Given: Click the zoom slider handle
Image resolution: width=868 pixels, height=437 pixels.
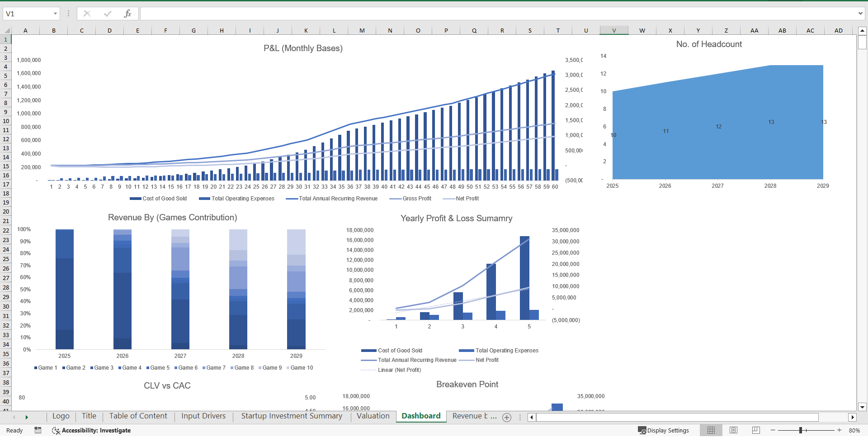Looking at the screenshot, I should point(800,430).
